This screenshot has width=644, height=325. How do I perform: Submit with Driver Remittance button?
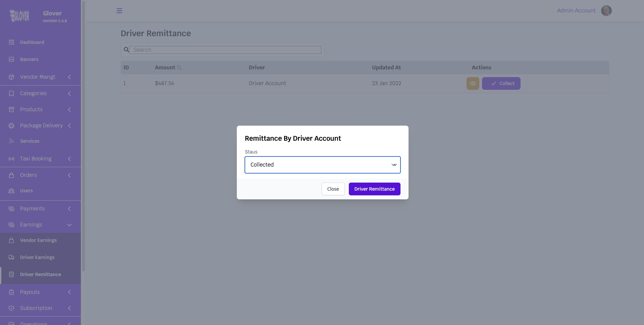click(x=374, y=189)
